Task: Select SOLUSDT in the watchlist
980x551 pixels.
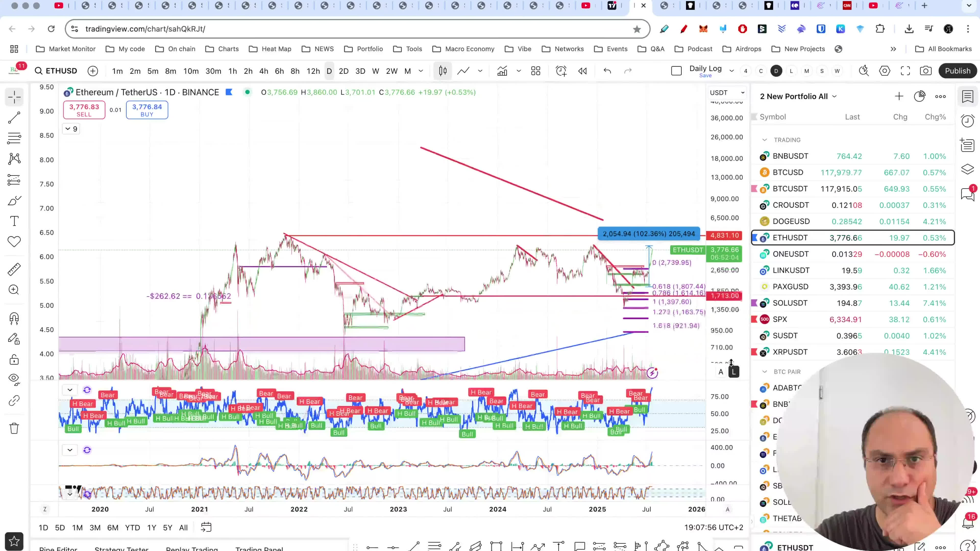Action: 790,303
